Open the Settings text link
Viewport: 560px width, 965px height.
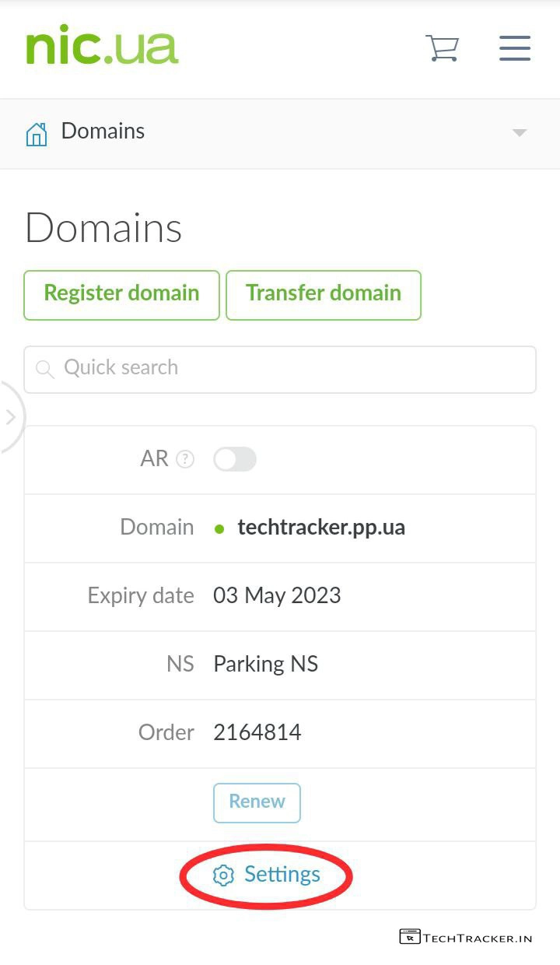(x=282, y=875)
